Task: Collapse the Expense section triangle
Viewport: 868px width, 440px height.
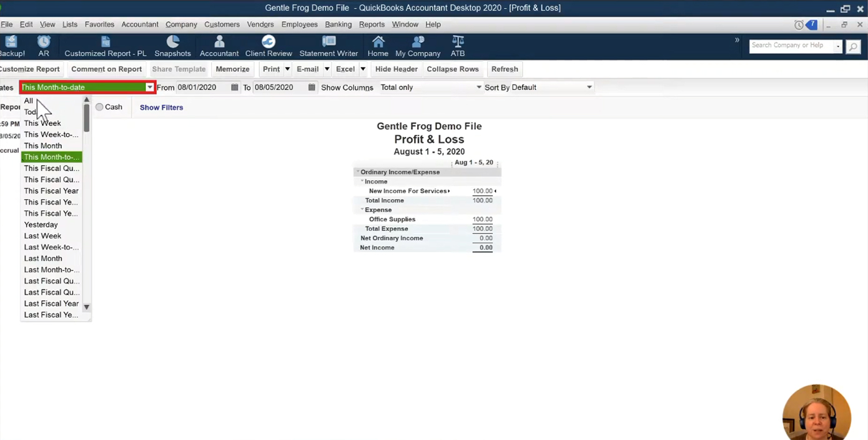Action: (x=362, y=209)
